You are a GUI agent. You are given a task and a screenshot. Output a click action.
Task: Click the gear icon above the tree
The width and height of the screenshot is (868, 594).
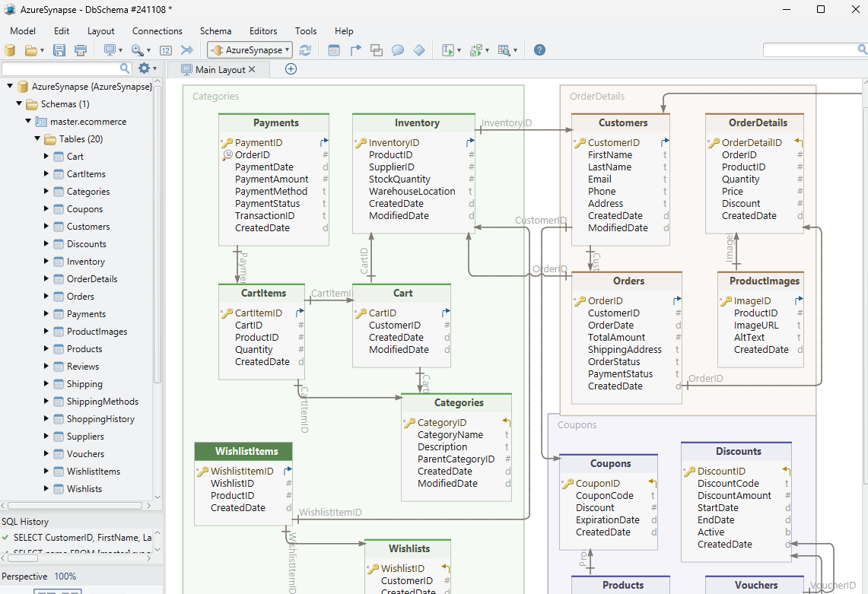144,68
